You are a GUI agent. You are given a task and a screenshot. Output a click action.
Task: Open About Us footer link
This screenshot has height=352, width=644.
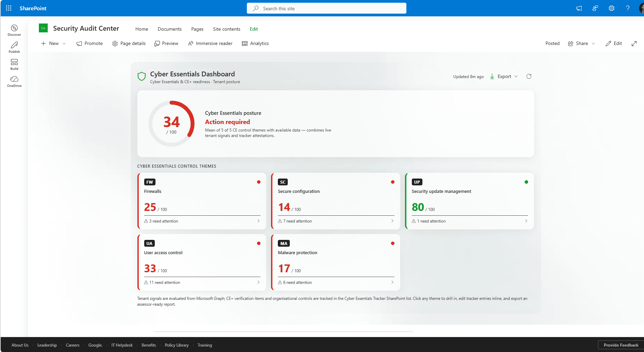pos(20,345)
